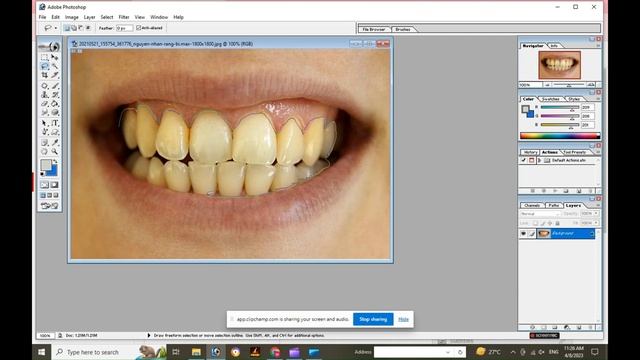Open the Image menu
Screen dimensions: 640x360
coord(71,17)
